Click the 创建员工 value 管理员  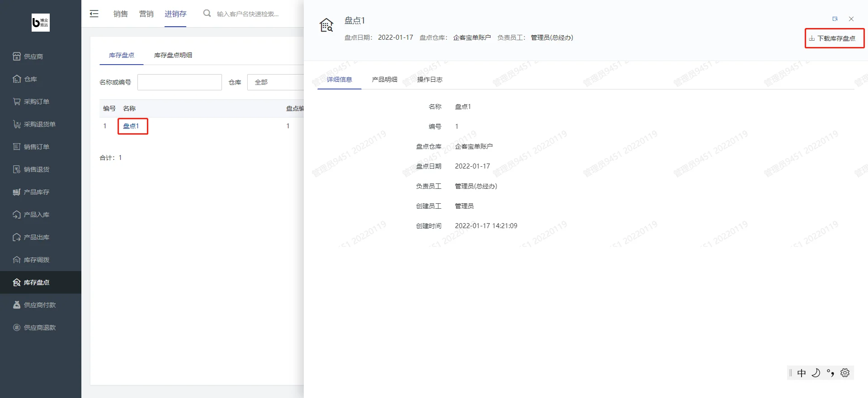coord(464,206)
